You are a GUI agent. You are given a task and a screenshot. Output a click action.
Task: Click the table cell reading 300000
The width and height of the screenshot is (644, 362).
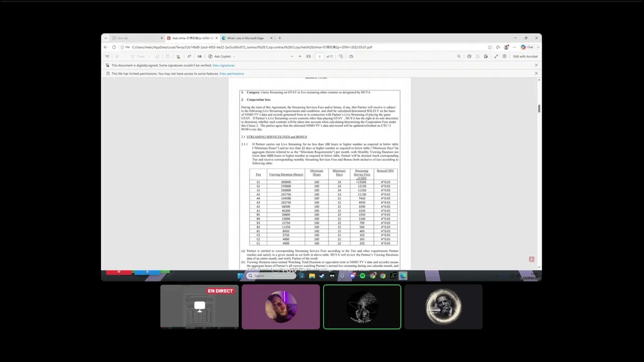[286, 182]
